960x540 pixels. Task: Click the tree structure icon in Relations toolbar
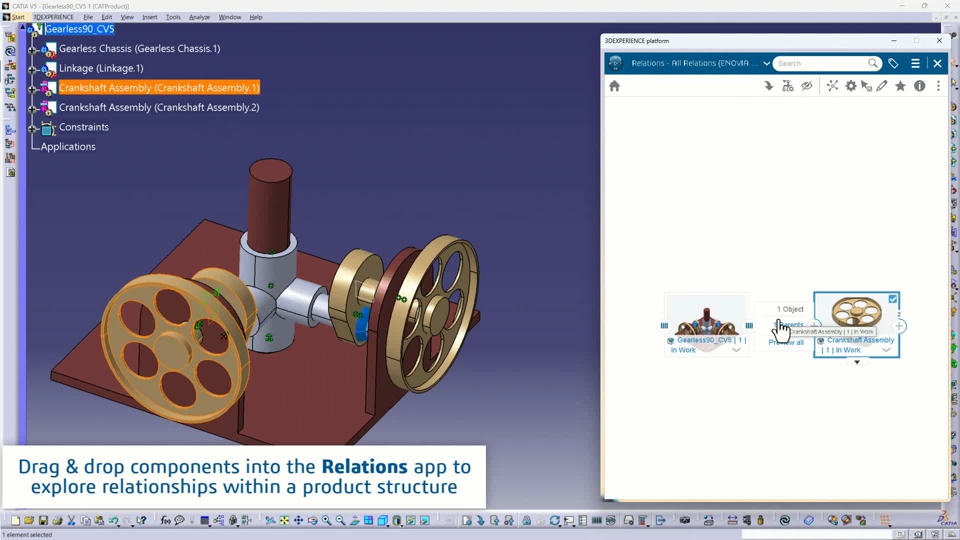788,86
